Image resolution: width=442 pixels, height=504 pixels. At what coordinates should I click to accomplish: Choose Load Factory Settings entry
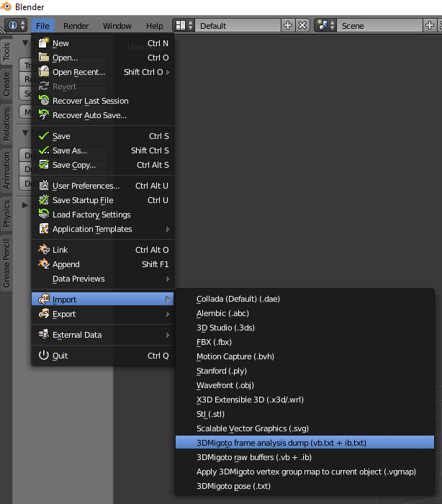coord(103,215)
